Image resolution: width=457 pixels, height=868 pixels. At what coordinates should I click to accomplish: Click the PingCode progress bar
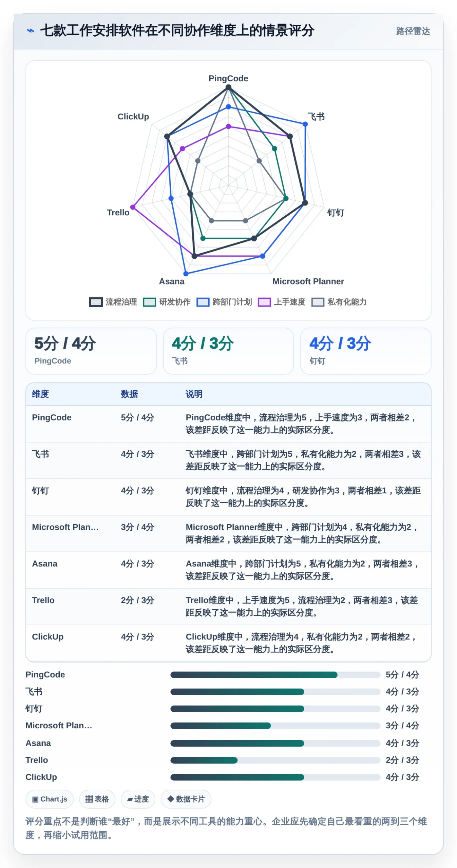pos(275,675)
